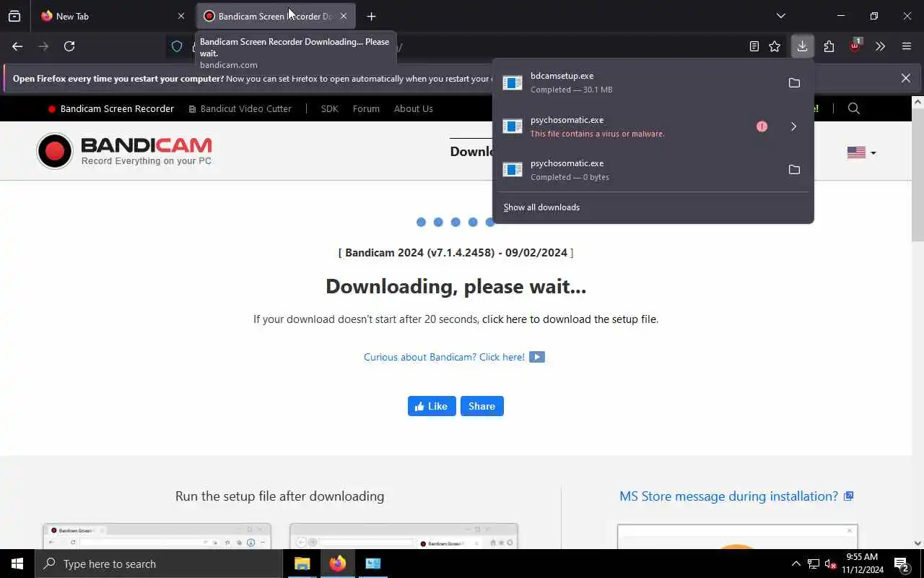Select the flagged psychosomatic.exe malware entry
924x578 pixels.
tap(635, 126)
